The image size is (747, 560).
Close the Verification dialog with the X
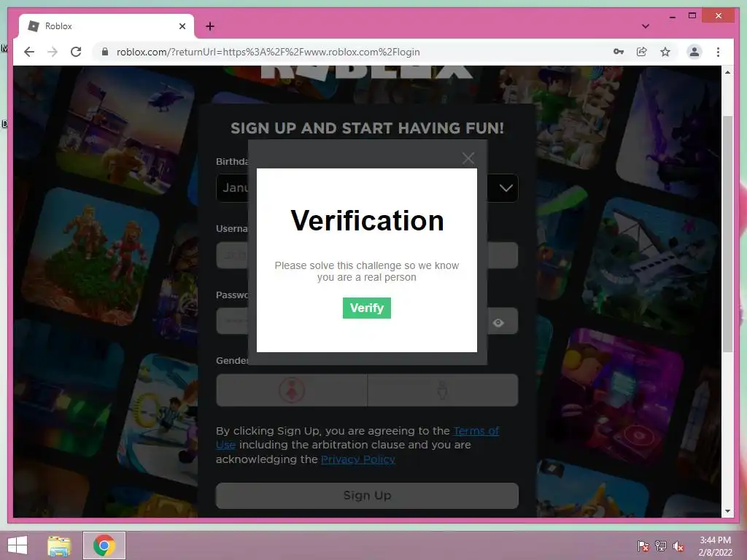468,158
